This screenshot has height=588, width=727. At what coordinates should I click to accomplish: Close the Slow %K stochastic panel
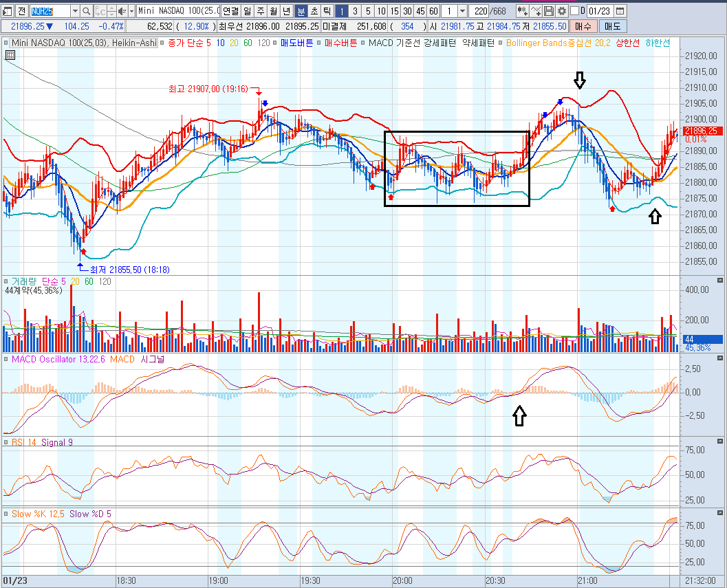coord(719,512)
